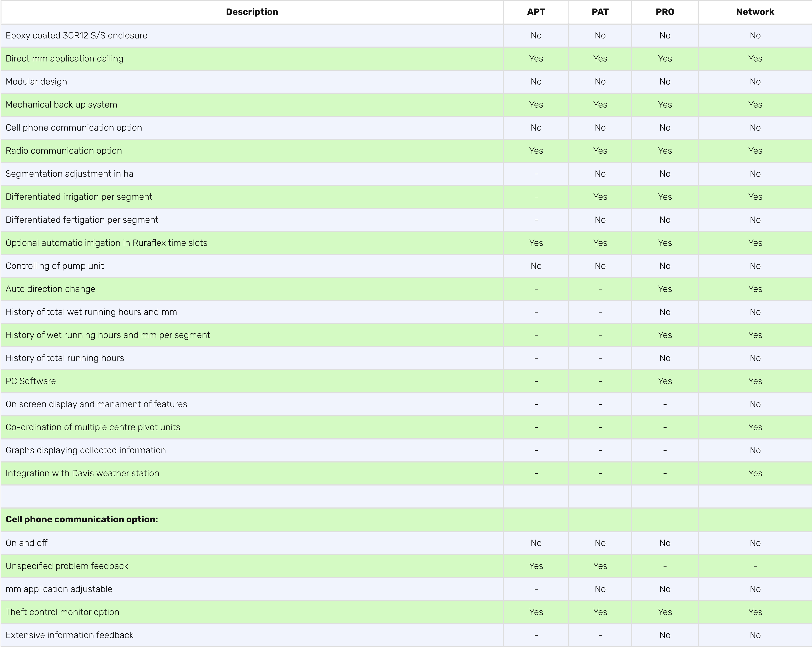
Task: Click 'Controlling of pump unit' label
Action: point(55,266)
